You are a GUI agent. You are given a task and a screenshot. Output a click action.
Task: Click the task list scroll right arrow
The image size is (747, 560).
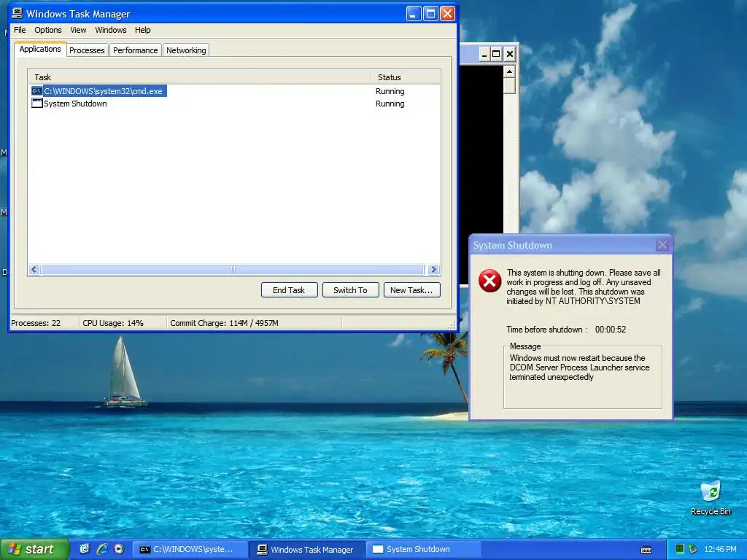pyautogui.click(x=433, y=270)
